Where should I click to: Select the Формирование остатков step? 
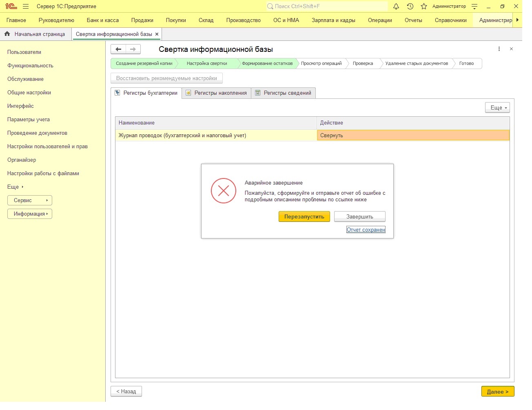pyautogui.click(x=267, y=64)
